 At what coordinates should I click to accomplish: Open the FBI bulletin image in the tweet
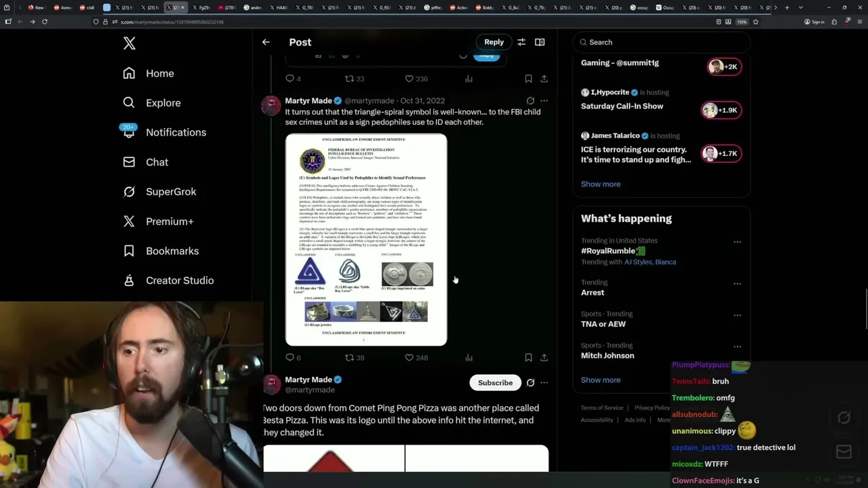coord(366,240)
